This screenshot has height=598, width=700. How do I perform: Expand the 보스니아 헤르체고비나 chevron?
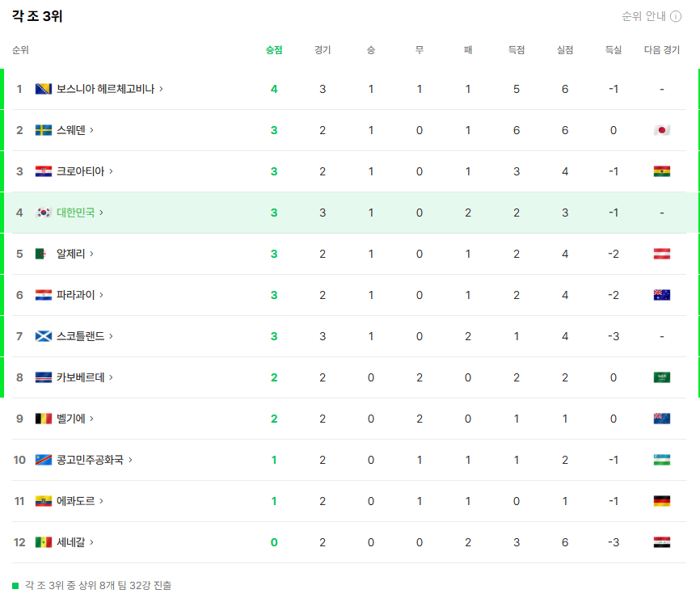(x=161, y=89)
